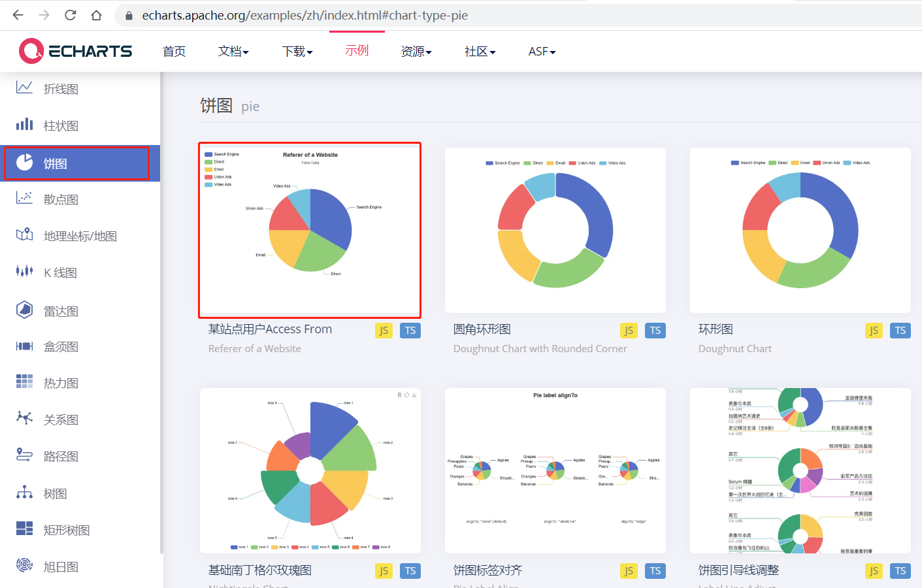Open the 文档 dropdown menu

pyautogui.click(x=233, y=50)
